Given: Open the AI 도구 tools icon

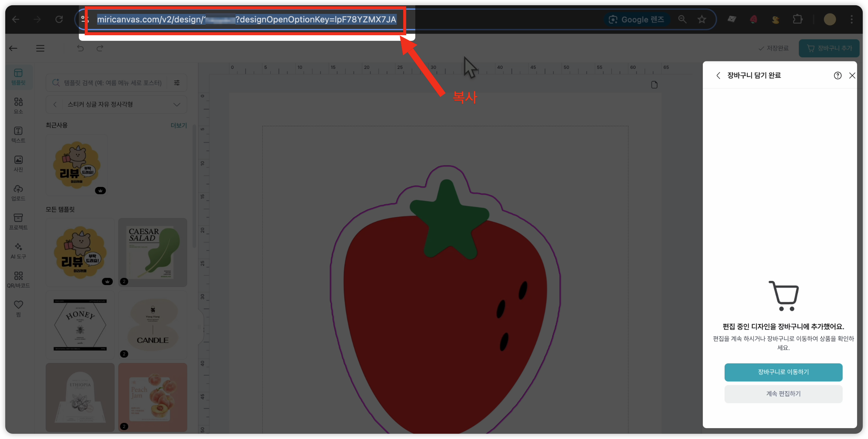Looking at the screenshot, I should coord(18,250).
